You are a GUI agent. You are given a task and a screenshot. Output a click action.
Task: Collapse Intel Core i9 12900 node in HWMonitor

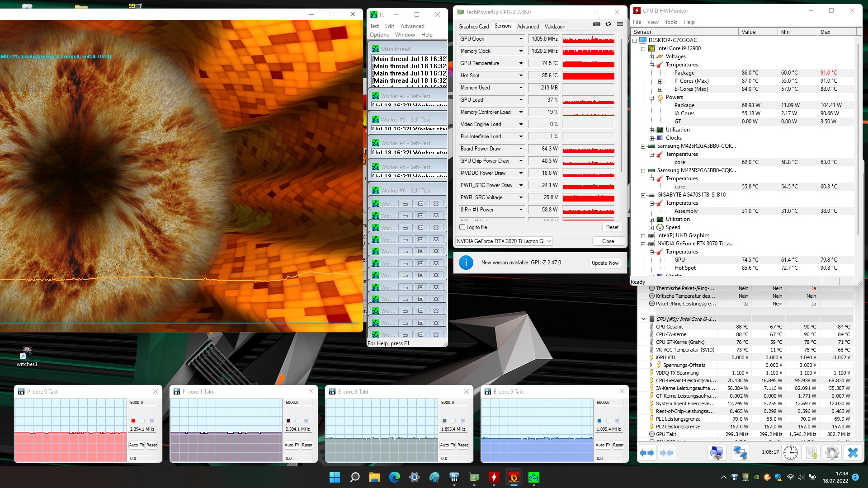coord(643,48)
